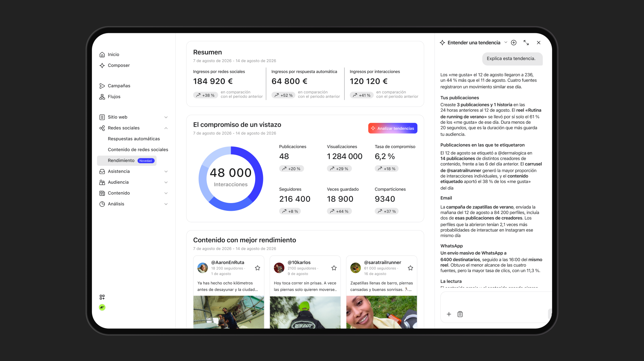Favorite the @AaronEnRuta post with star
The width and height of the screenshot is (644, 361).
point(257,268)
